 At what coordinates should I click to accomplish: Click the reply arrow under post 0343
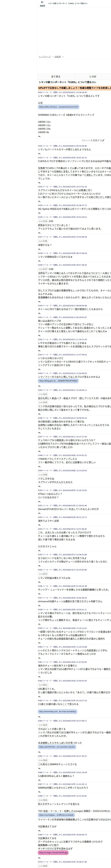click(39, 369)
